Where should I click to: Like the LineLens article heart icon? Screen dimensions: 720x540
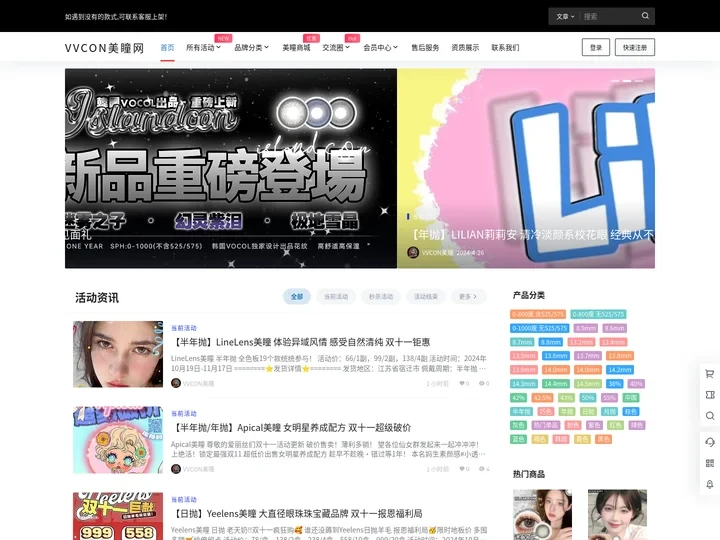click(461, 383)
